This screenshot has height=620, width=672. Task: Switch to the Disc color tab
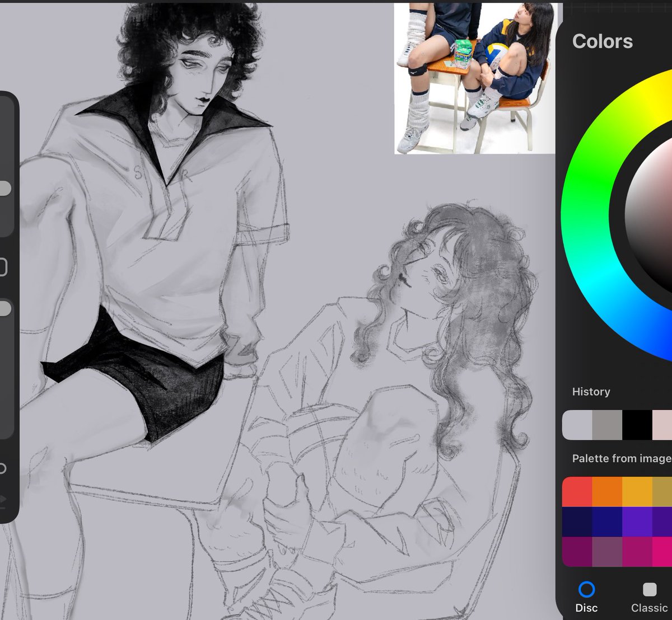click(x=586, y=597)
